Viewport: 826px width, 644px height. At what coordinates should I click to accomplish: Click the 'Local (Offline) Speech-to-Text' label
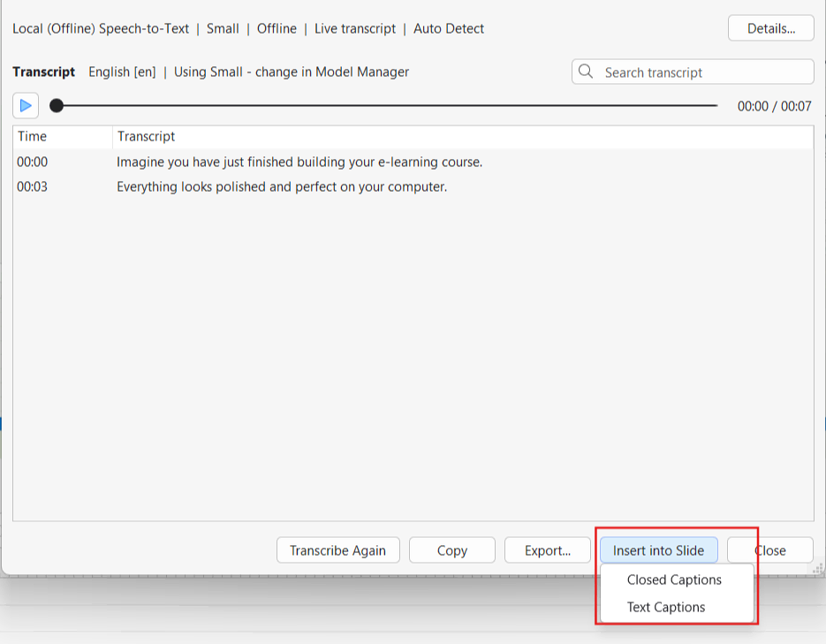[x=101, y=28]
